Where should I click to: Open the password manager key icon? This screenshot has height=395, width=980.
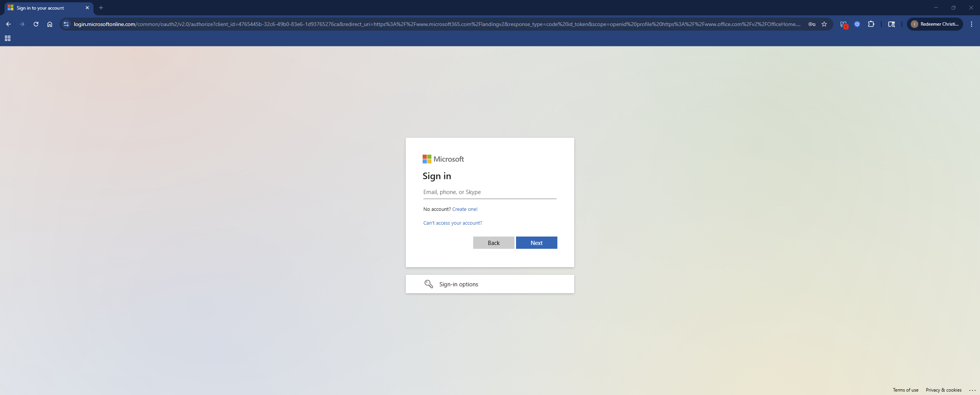812,24
